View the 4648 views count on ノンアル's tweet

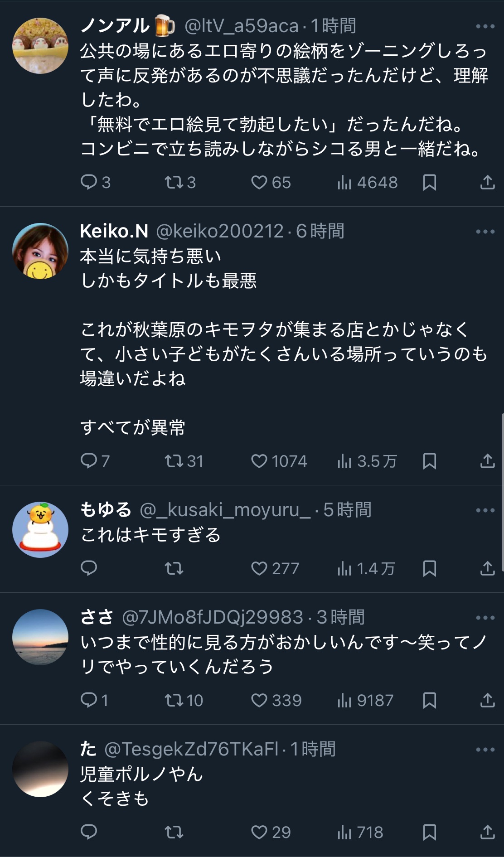tap(368, 182)
